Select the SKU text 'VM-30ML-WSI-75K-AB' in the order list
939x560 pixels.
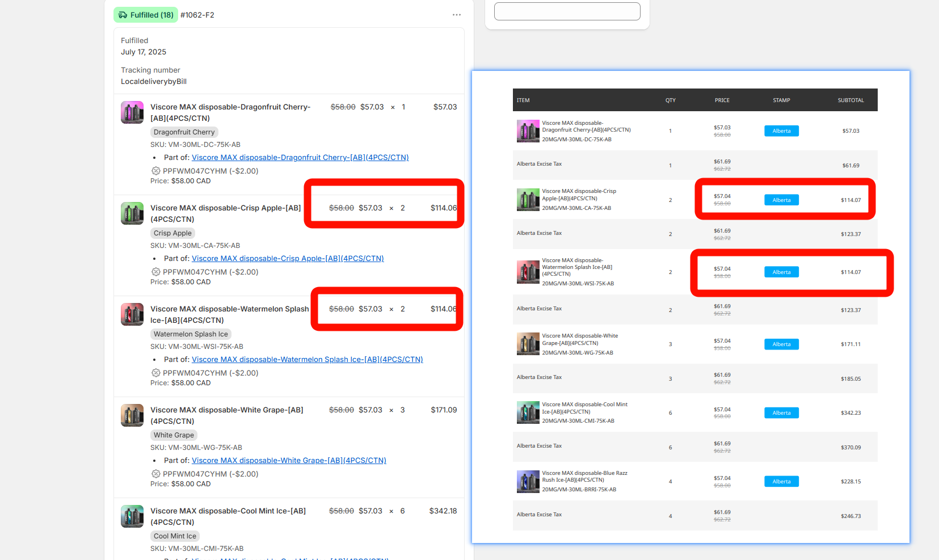(x=206, y=347)
